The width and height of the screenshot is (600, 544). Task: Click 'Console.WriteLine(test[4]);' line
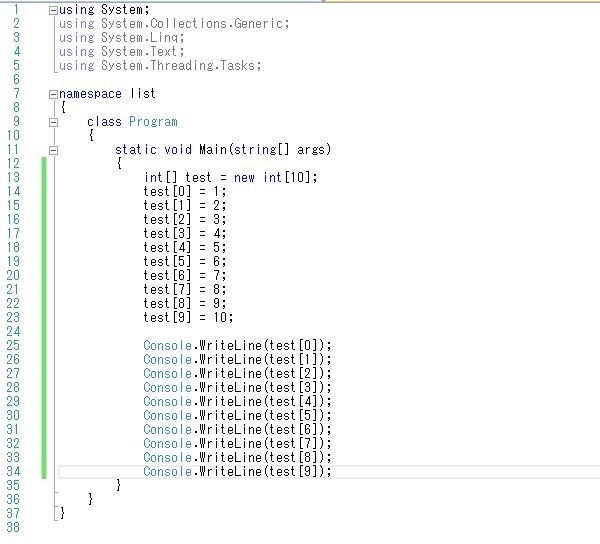(x=237, y=401)
